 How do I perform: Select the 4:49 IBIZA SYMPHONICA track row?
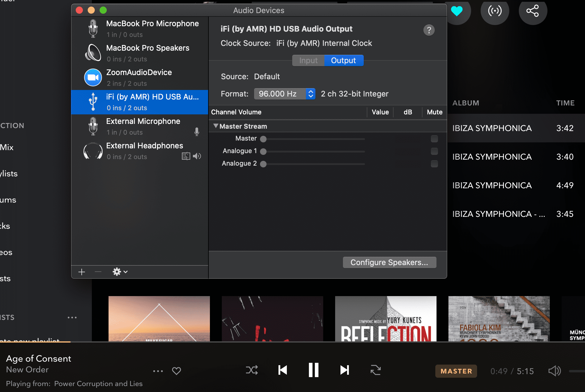[516, 185]
